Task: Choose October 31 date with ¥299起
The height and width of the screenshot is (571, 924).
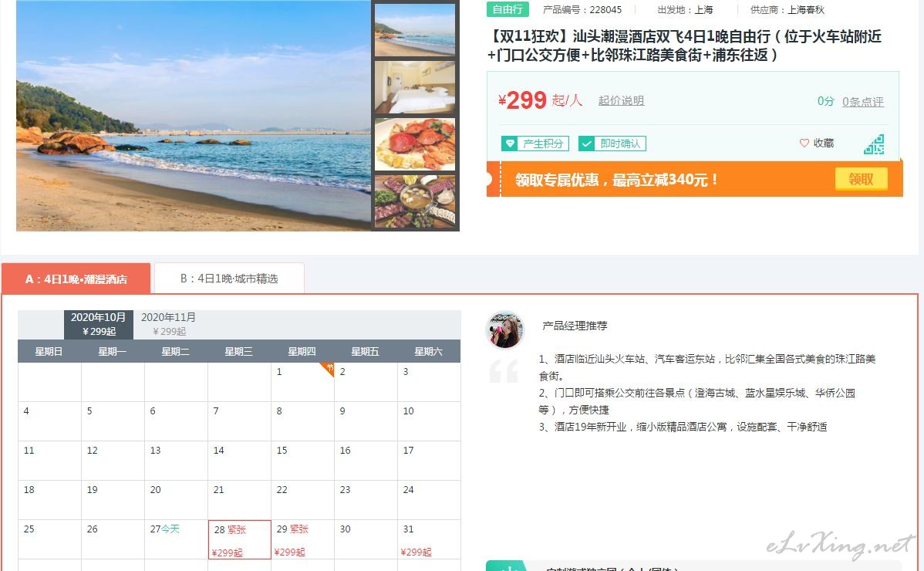Action: 429,540
